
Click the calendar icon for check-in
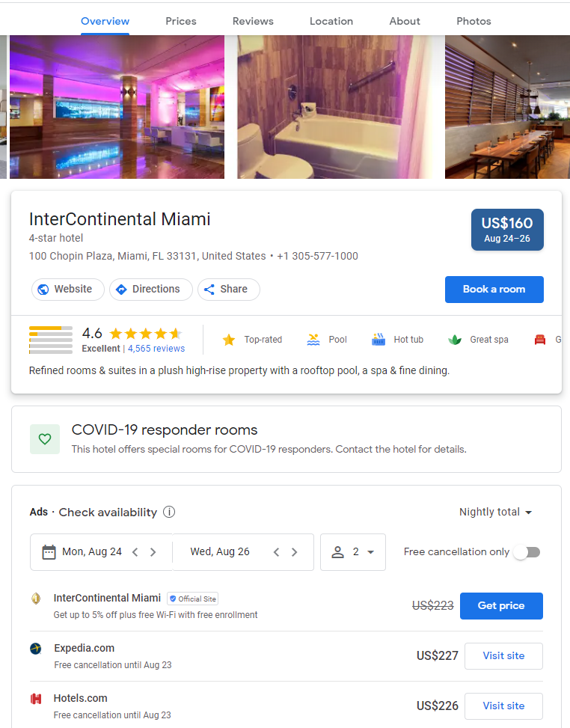(49, 552)
